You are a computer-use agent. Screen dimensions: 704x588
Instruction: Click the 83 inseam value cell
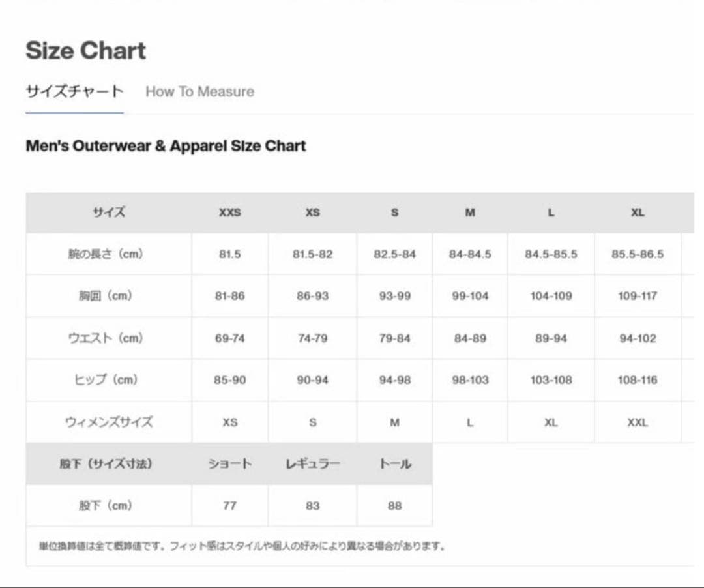[312, 506]
